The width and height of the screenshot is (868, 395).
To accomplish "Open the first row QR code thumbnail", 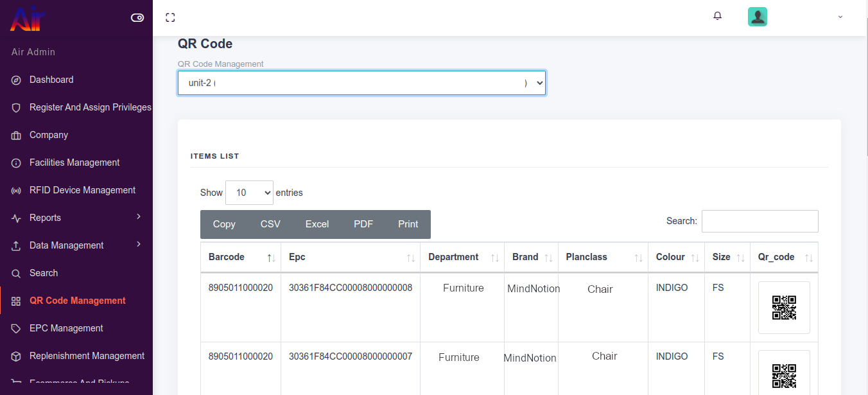I will tap(784, 308).
